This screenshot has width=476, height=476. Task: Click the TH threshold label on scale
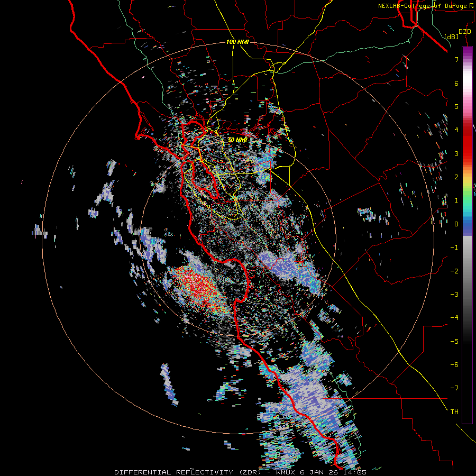[x=454, y=411]
